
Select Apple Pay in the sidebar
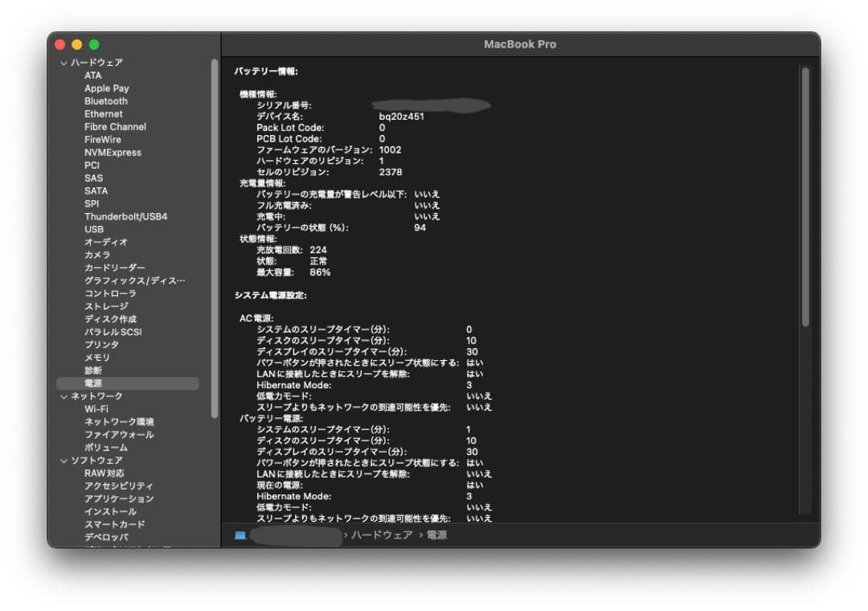pyautogui.click(x=106, y=88)
